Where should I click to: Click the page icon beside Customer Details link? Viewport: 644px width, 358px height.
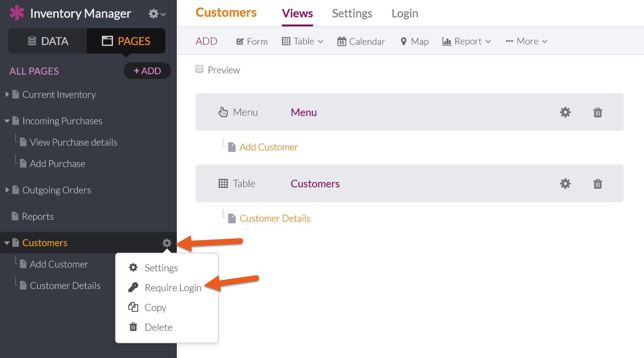(232, 218)
